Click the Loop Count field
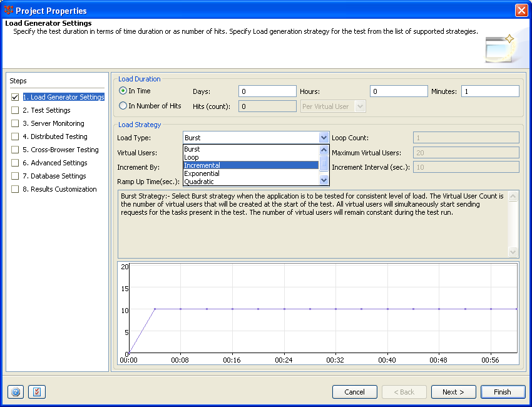 (466, 138)
